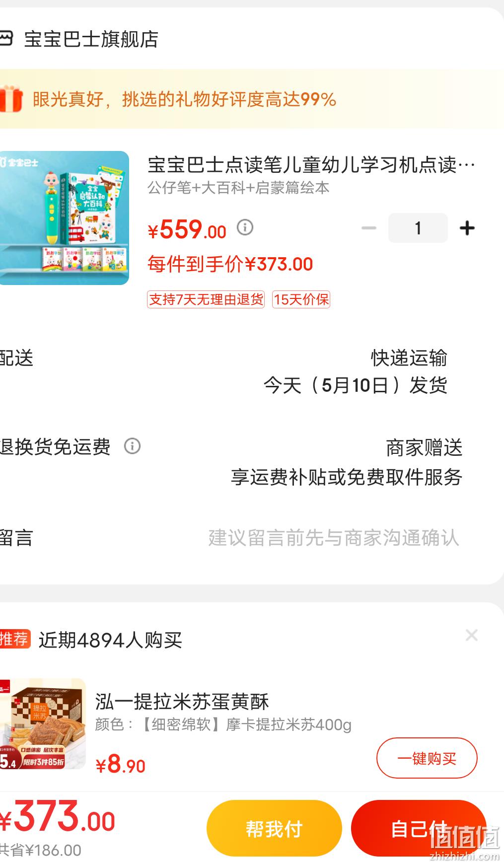Image resolution: width=504 pixels, height=865 pixels.
Task: Tap the yellow 帮我付 button
Action: click(274, 828)
